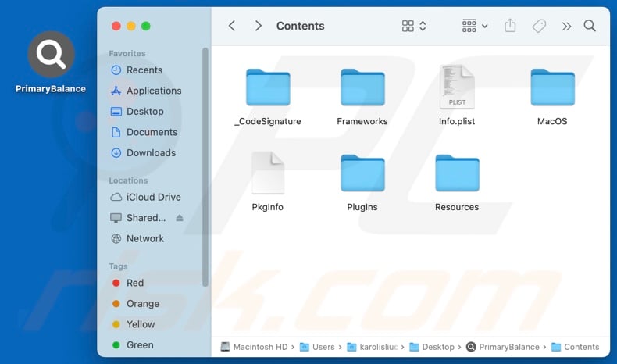
Task: Filter by the Red tag
Action: [128, 283]
